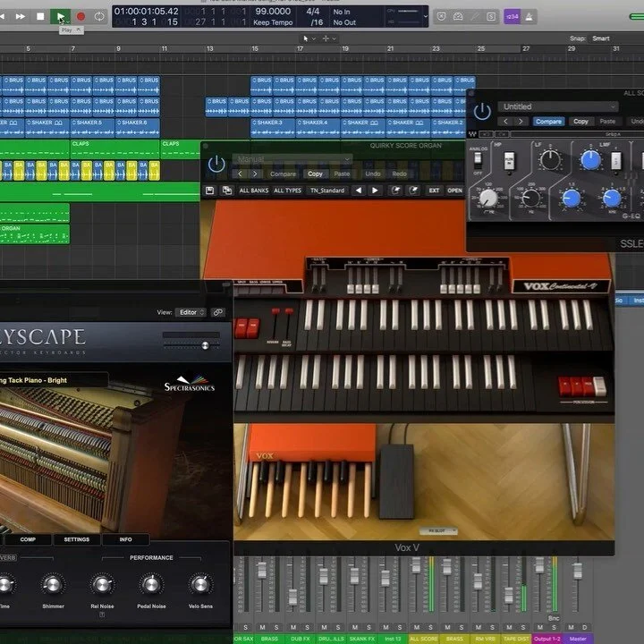Click Copy in organ plugin header
This screenshot has width=644, height=644.
point(315,174)
